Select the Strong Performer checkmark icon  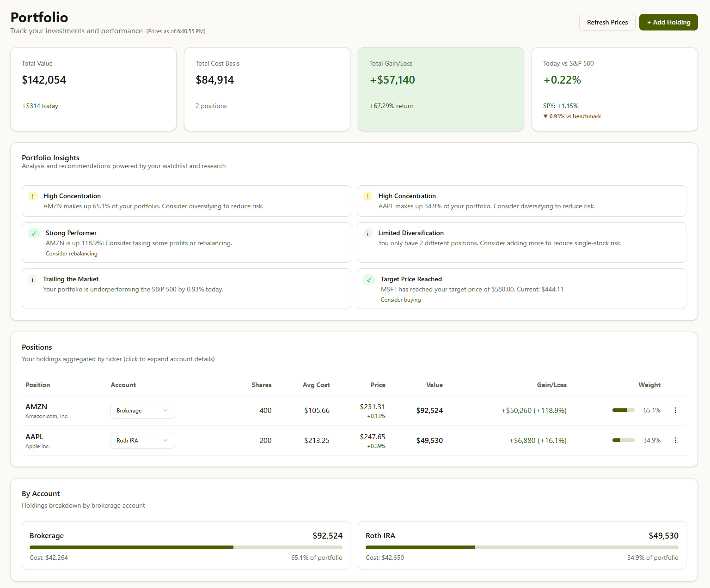click(34, 233)
